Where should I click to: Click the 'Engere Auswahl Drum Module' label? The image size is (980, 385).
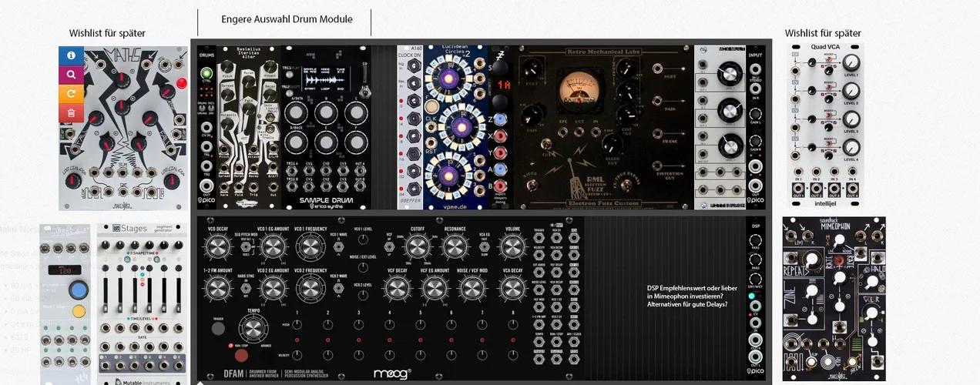click(x=287, y=19)
